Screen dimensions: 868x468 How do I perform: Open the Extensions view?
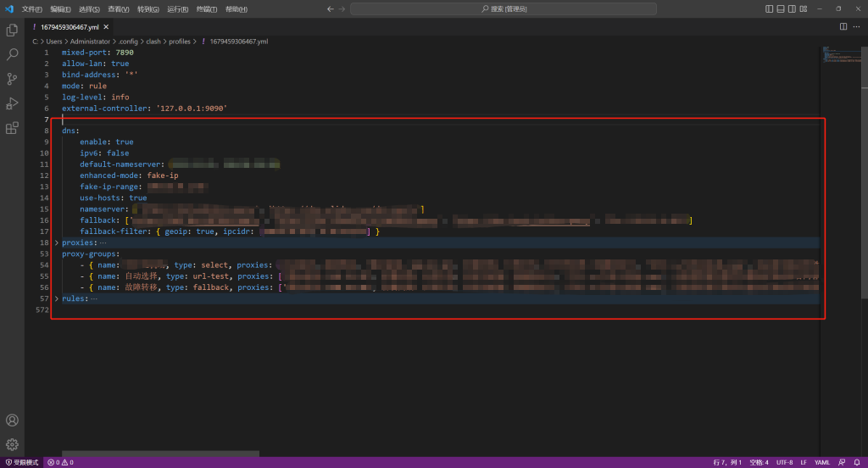[x=12, y=128]
